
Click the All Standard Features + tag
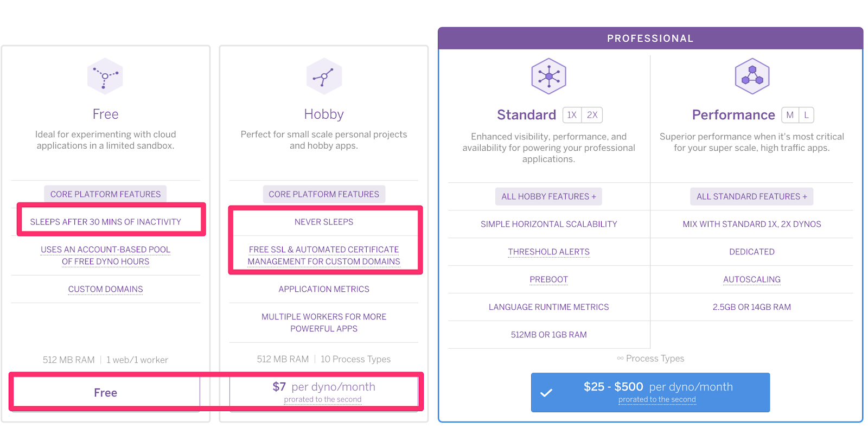pyautogui.click(x=751, y=196)
